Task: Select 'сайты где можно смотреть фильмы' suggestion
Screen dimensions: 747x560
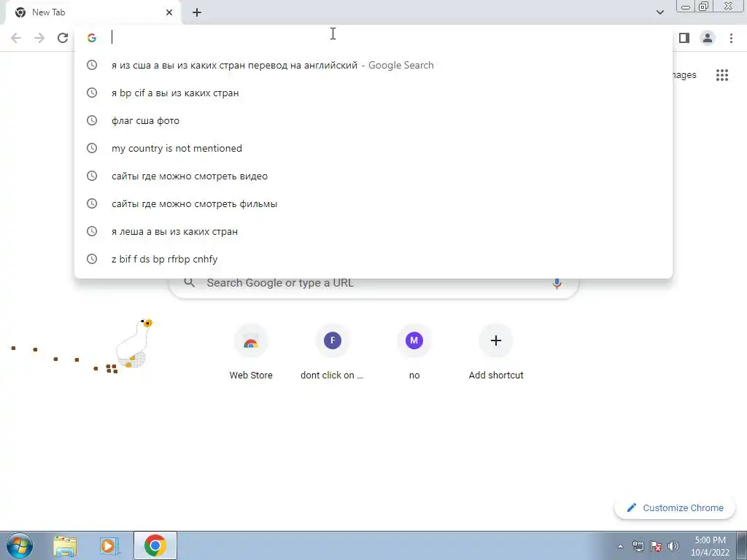Action: coord(373,203)
